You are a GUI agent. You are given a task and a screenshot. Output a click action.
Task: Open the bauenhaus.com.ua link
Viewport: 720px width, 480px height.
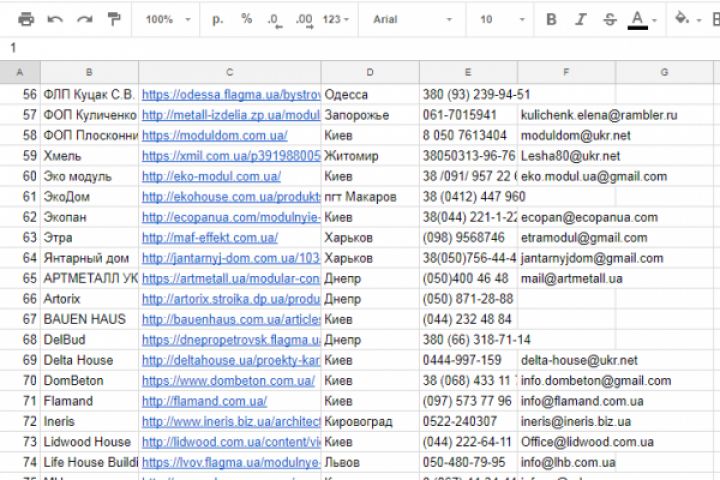tap(231, 319)
